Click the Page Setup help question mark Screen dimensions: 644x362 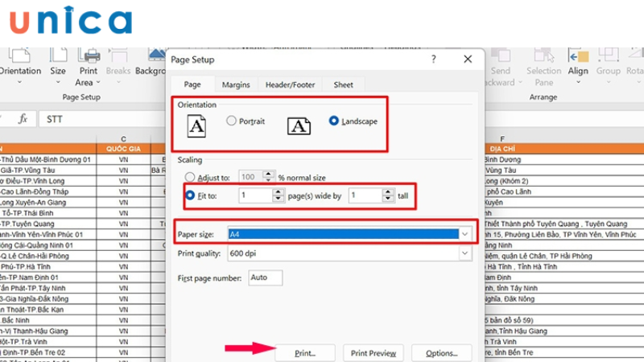pos(433,59)
